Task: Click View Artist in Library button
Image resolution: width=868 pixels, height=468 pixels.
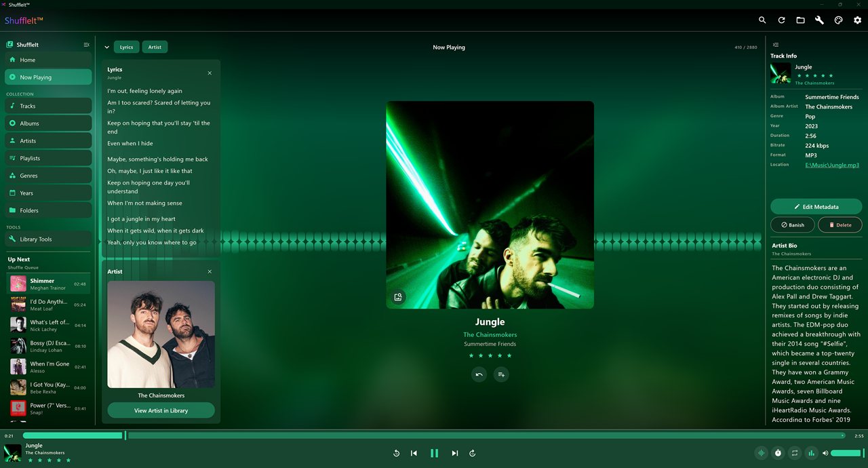Action: pyautogui.click(x=161, y=410)
